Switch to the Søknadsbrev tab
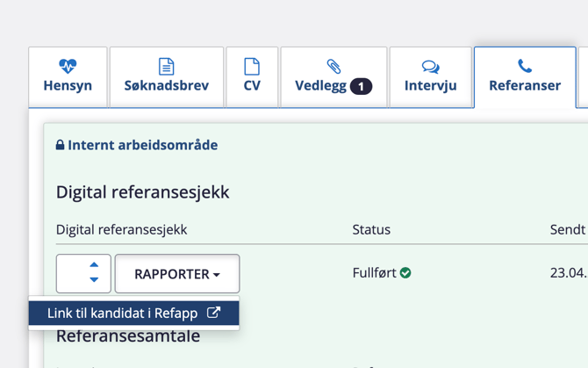Image resolution: width=588 pixels, height=368 pixels. (x=167, y=77)
